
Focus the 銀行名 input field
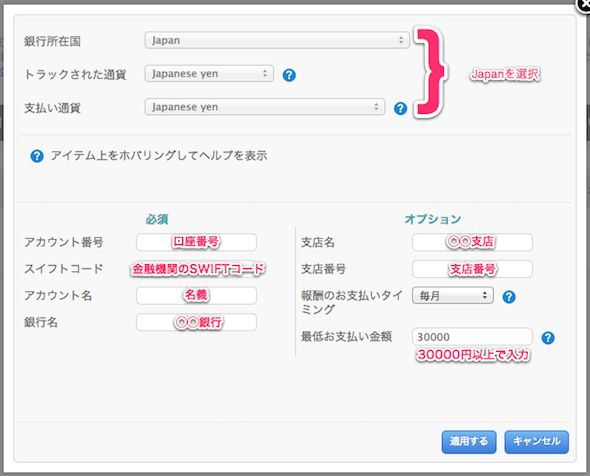coord(196,322)
